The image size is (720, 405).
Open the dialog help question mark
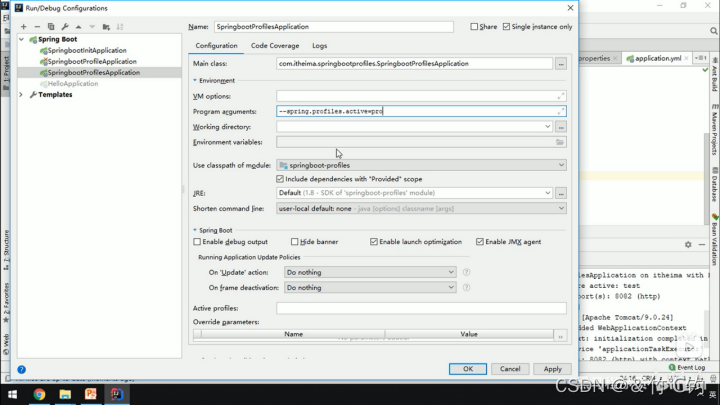(22, 369)
